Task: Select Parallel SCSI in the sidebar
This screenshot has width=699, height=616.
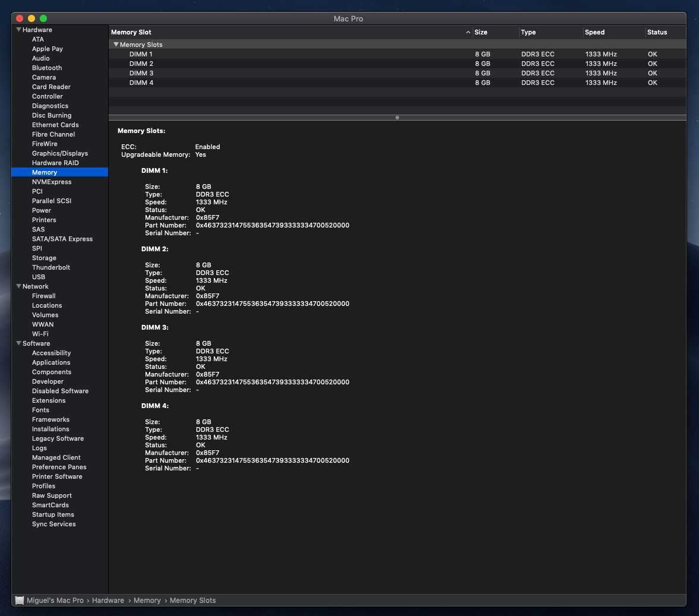Action: tap(52, 201)
